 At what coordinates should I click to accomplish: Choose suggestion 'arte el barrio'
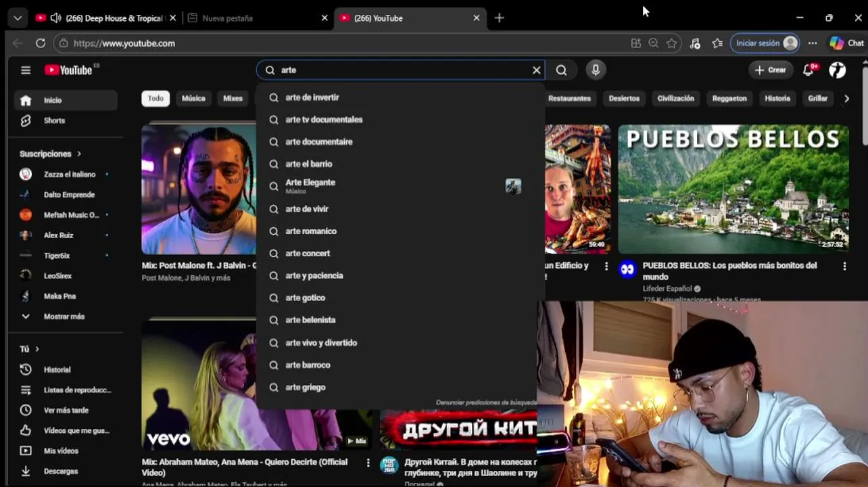tap(400, 164)
